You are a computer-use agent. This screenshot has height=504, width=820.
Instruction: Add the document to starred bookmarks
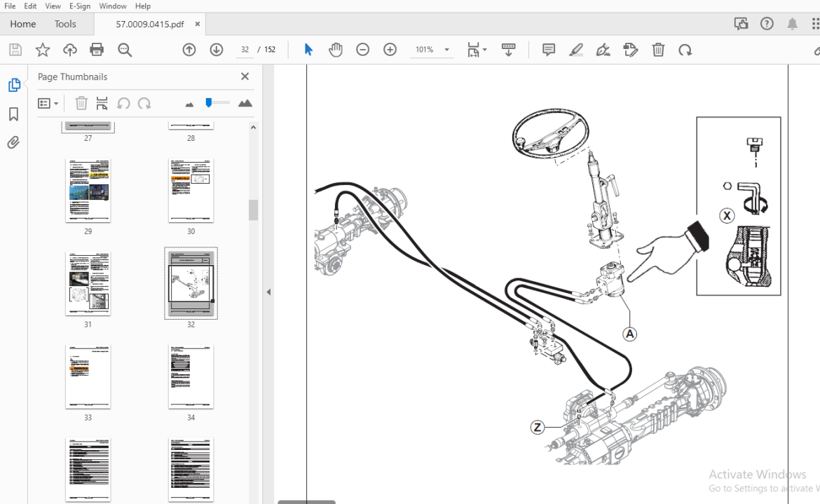[42, 50]
